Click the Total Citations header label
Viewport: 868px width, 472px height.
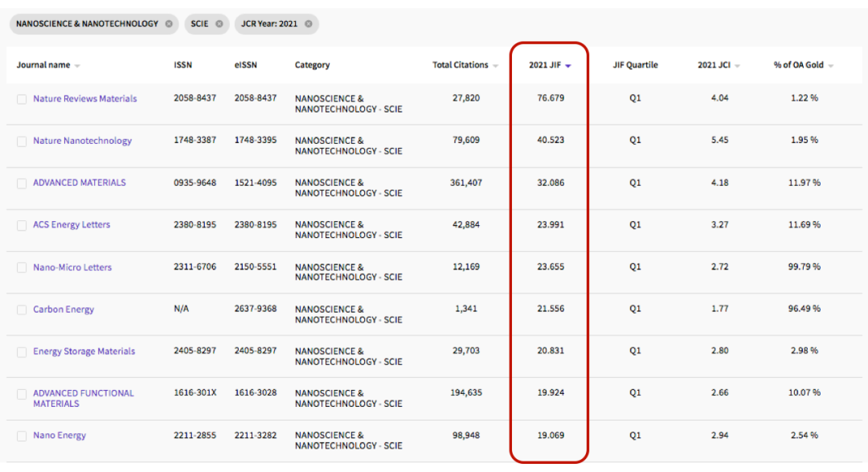[x=460, y=65]
